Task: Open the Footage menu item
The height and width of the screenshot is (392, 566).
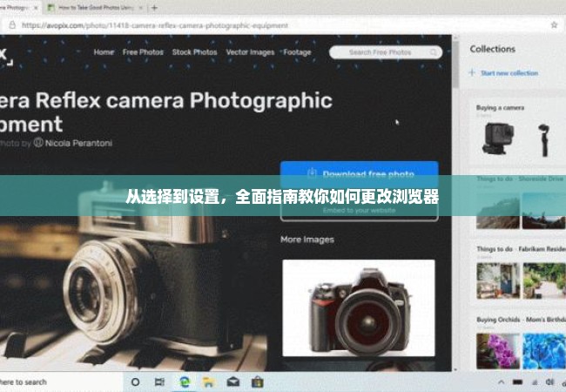Action: point(297,52)
